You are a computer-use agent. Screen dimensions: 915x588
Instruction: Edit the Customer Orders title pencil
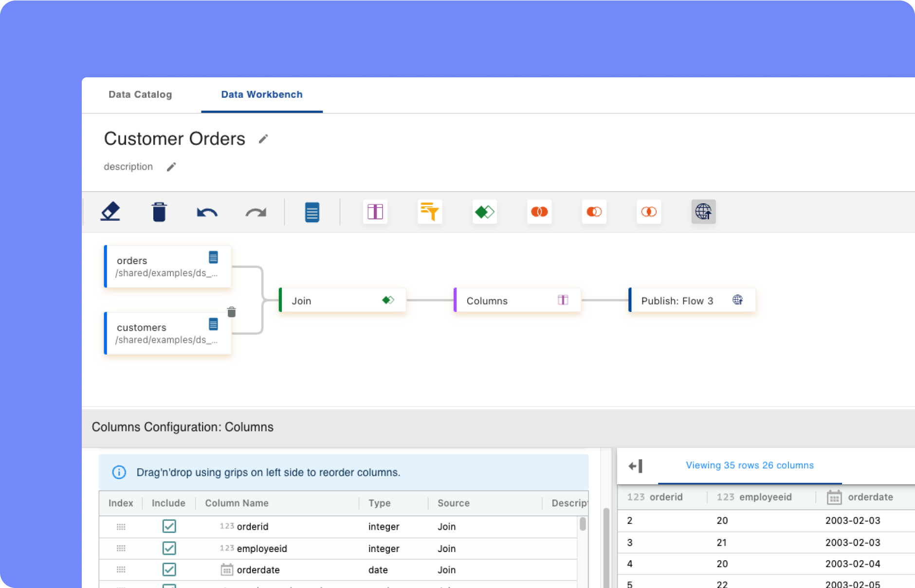(263, 139)
